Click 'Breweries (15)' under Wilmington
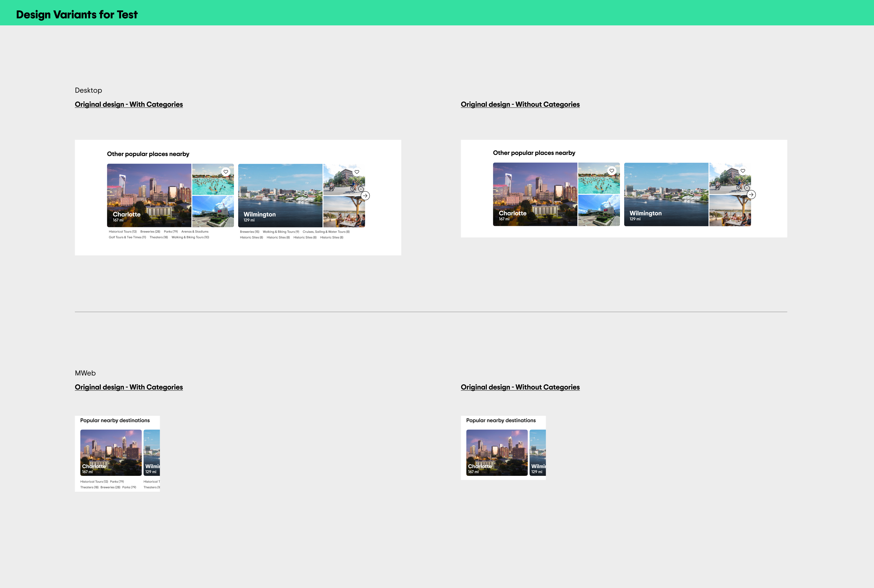 [250, 232]
